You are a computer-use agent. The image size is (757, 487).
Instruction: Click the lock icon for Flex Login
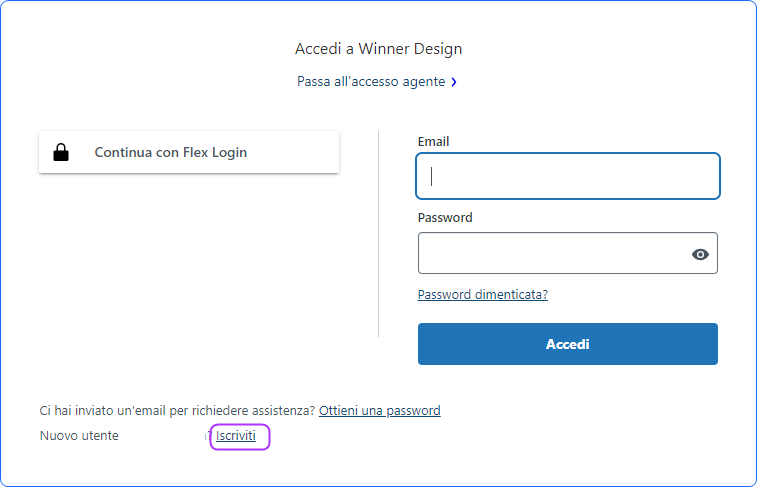(61, 153)
